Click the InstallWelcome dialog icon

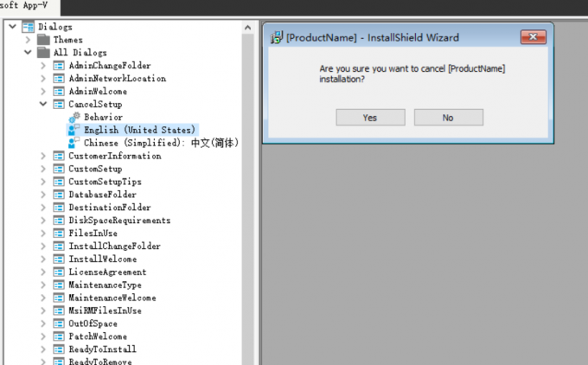click(59, 259)
